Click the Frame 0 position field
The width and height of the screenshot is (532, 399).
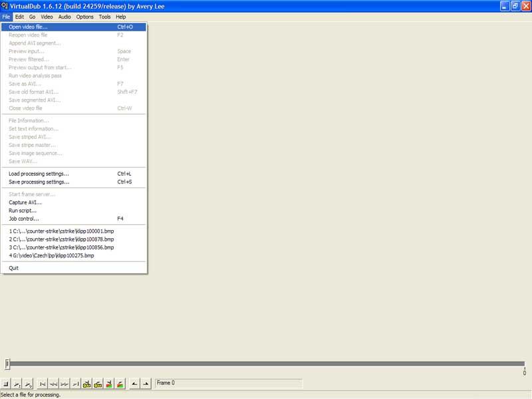(x=229, y=383)
